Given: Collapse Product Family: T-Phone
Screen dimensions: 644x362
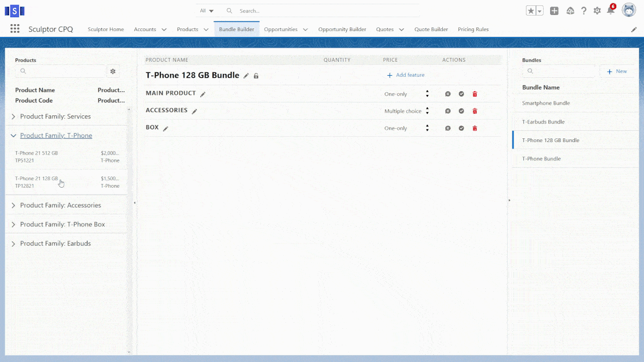Looking at the screenshot, I should coord(13,136).
